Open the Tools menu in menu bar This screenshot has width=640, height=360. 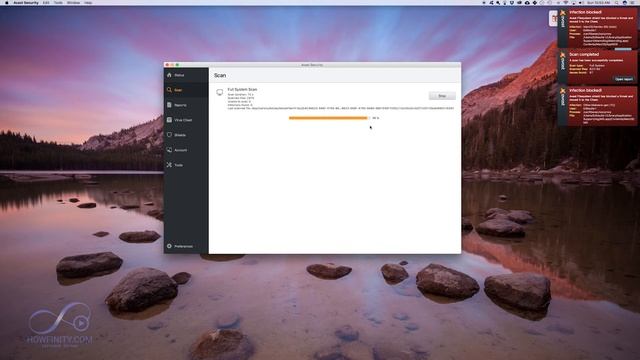tap(58, 2)
